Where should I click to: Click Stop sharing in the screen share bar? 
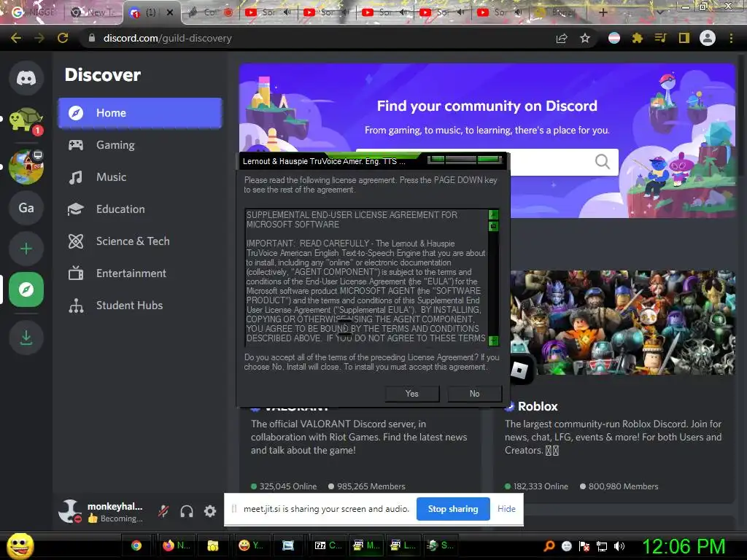tap(453, 509)
